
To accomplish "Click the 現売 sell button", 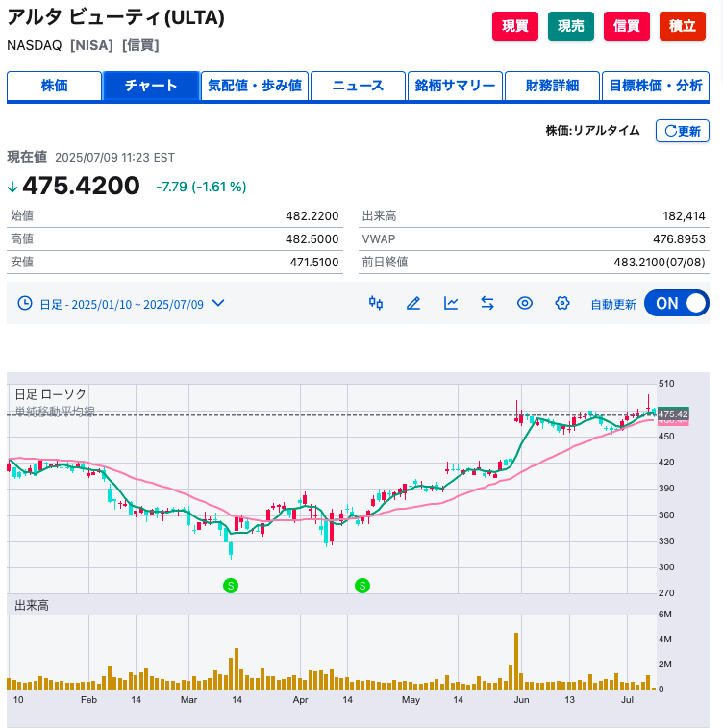I will 571,26.
